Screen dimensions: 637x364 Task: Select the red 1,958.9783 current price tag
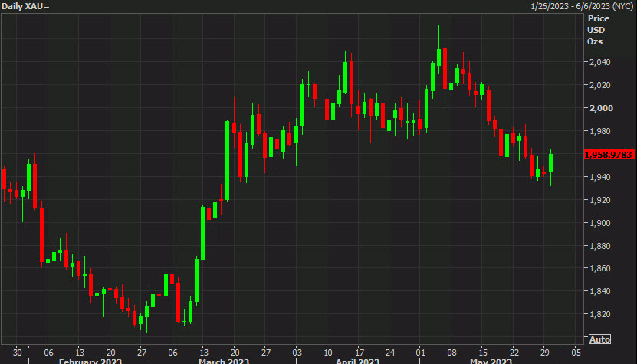tap(609, 155)
